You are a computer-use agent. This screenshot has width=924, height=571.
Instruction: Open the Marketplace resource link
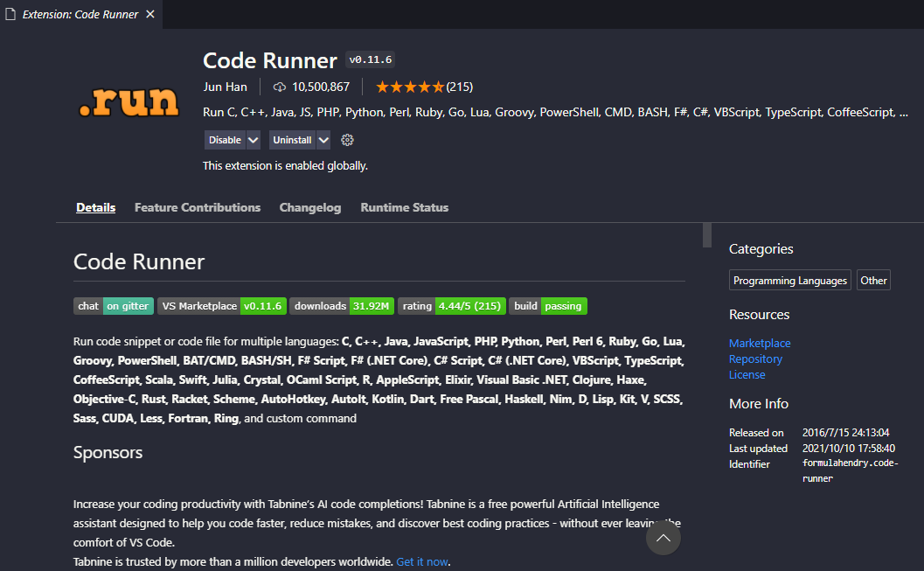760,343
